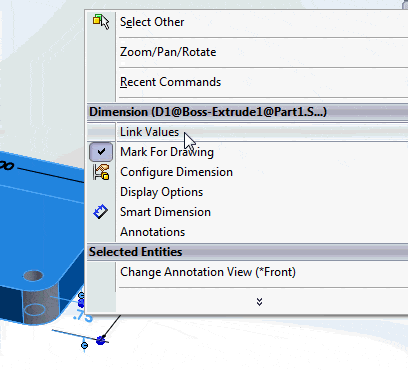Select Change Annotation View (*Front)

point(208,272)
